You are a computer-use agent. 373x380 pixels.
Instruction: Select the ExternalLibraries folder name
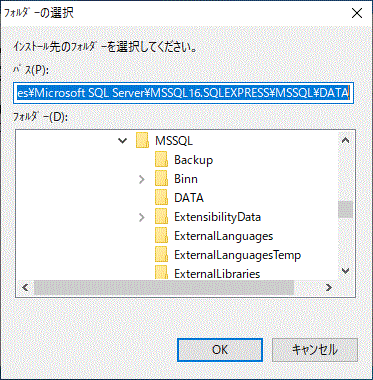coord(217,274)
